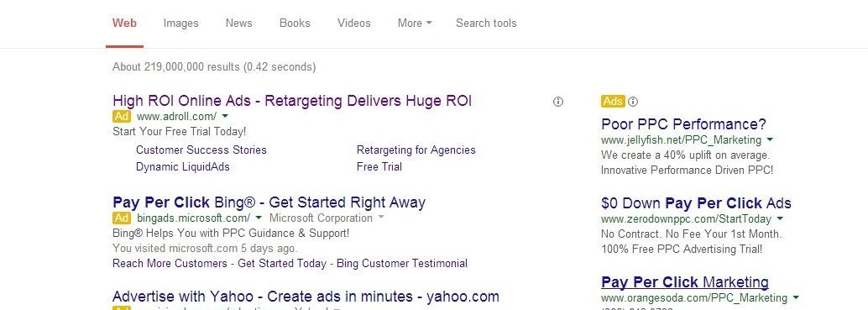The image size is (868, 310).
Task: Open Videos results tab
Action: click(354, 24)
